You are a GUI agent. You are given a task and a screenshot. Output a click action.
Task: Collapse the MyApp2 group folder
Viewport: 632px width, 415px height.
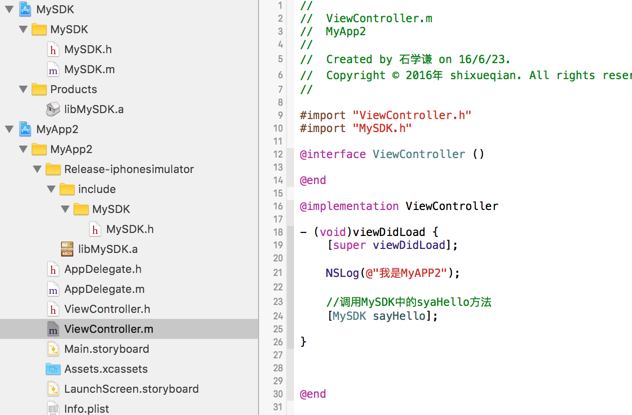pyautogui.click(x=23, y=149)
